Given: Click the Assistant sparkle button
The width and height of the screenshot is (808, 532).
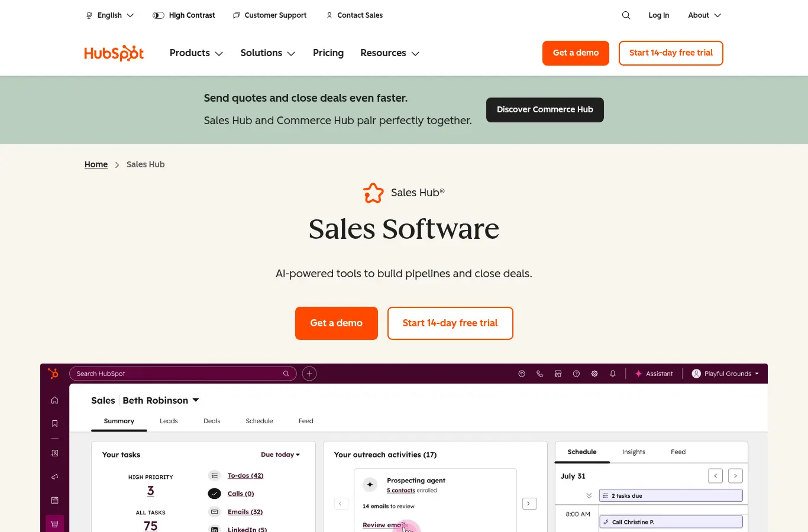Looking at the screenshot, I should [654, 374].
